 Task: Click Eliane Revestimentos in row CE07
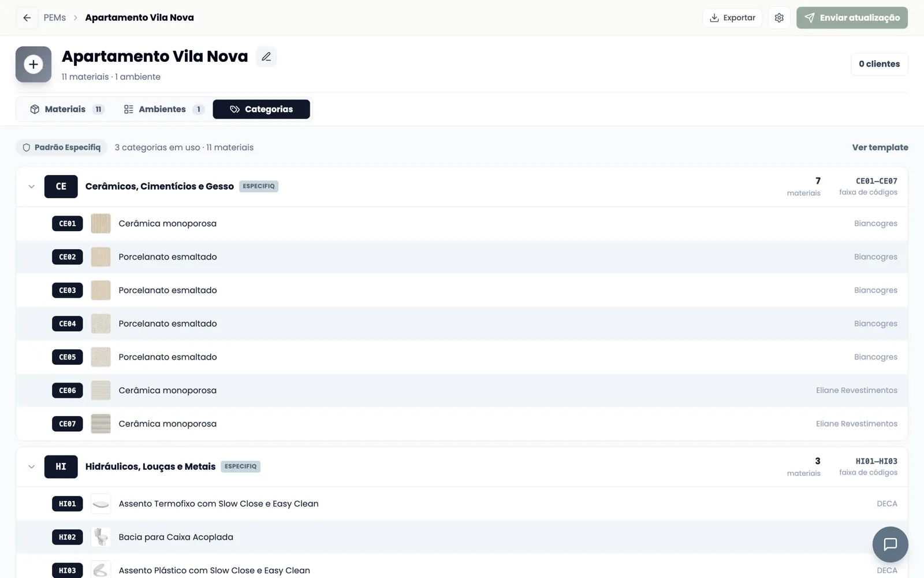pyautogui.click(x=856, y=424)
